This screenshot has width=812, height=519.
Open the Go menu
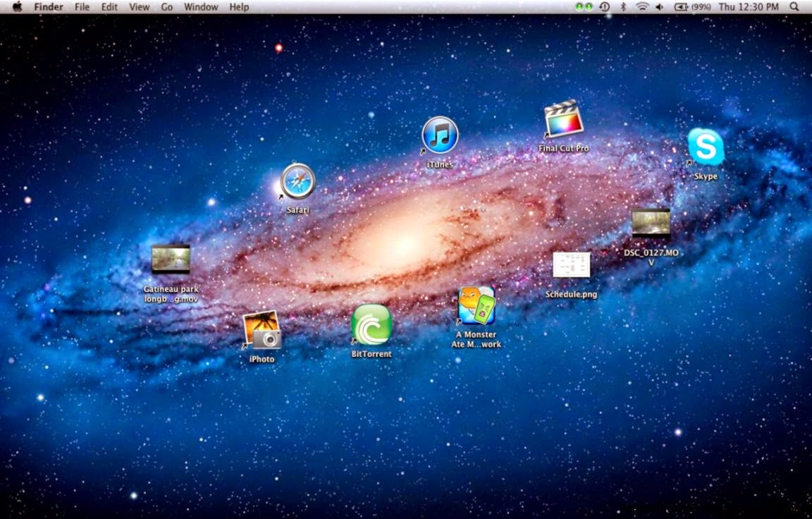[x=166, y=6]
